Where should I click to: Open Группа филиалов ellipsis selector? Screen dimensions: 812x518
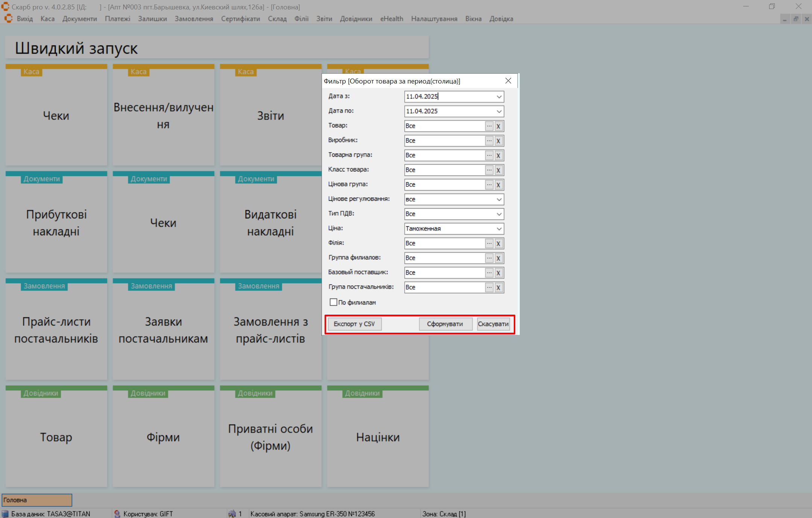coord(489,258)
